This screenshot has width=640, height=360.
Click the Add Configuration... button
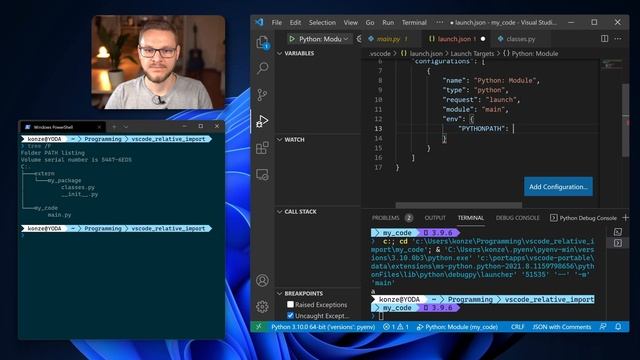click(x=558, y=187)
